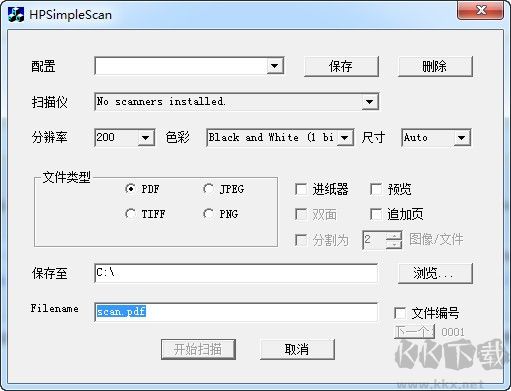Click the 下一个 next number button
Screen dimensions: 511x391
pyautogui.click(x=414, y=332)
